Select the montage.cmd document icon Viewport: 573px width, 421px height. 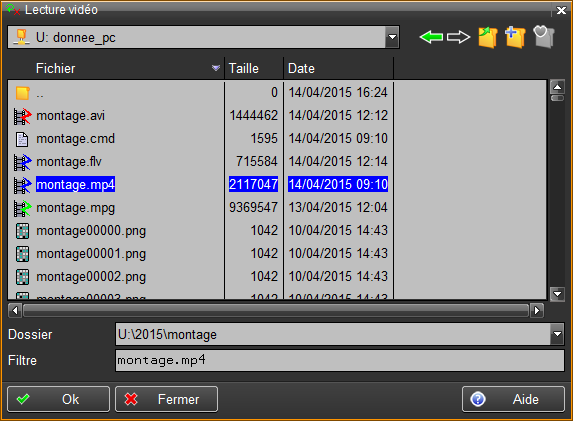[22, 139]
